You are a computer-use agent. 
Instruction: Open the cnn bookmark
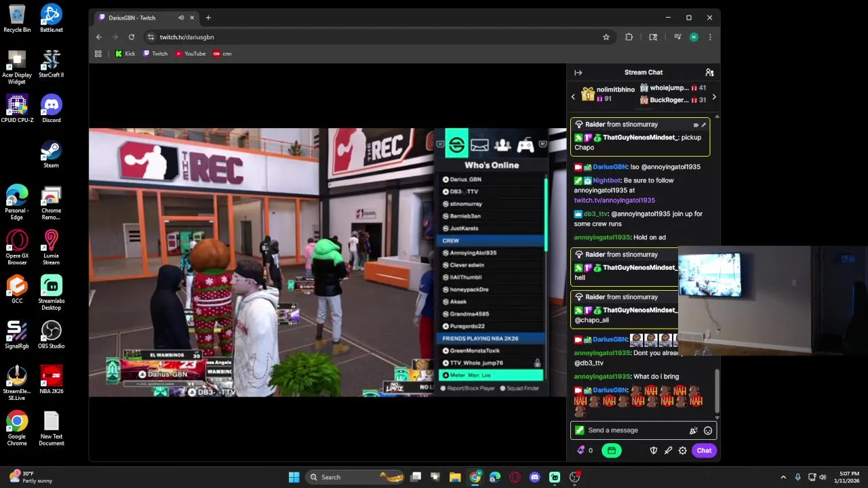coord(222,54)
